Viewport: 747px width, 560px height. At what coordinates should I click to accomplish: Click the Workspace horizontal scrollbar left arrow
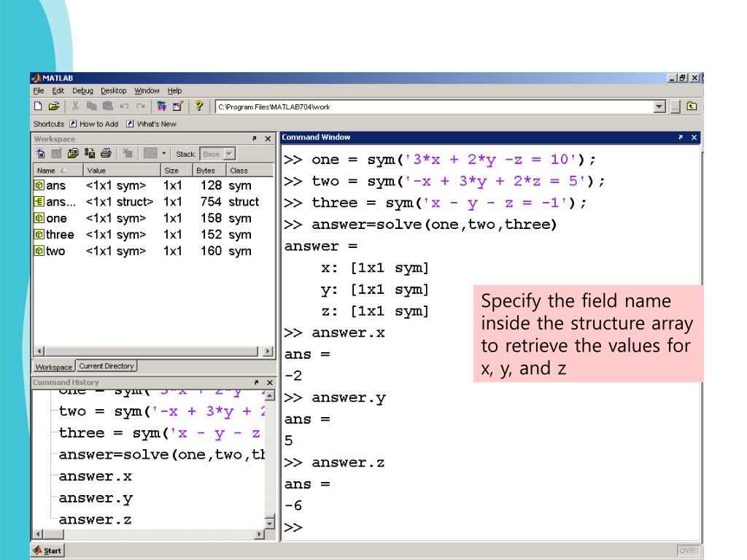(39, 351)
